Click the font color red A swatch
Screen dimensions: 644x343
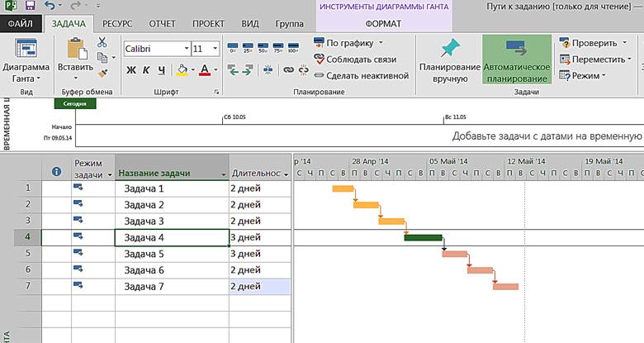click(x=204, y=70)
